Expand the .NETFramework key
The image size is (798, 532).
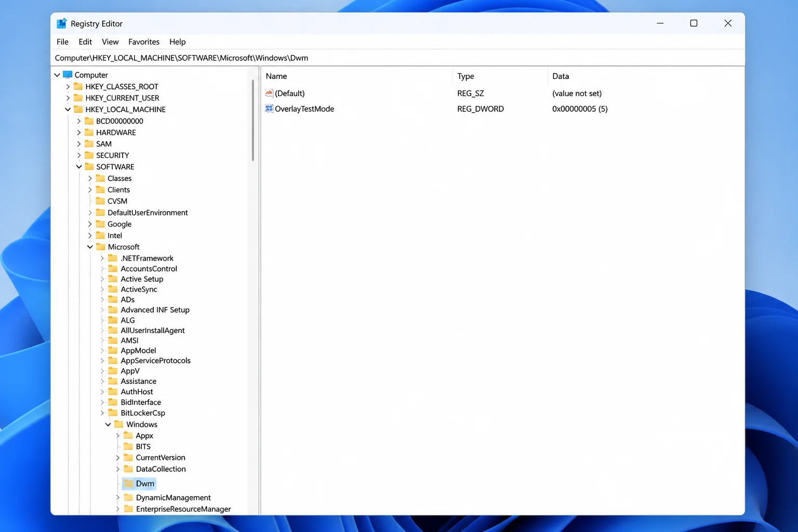(102, 258)
